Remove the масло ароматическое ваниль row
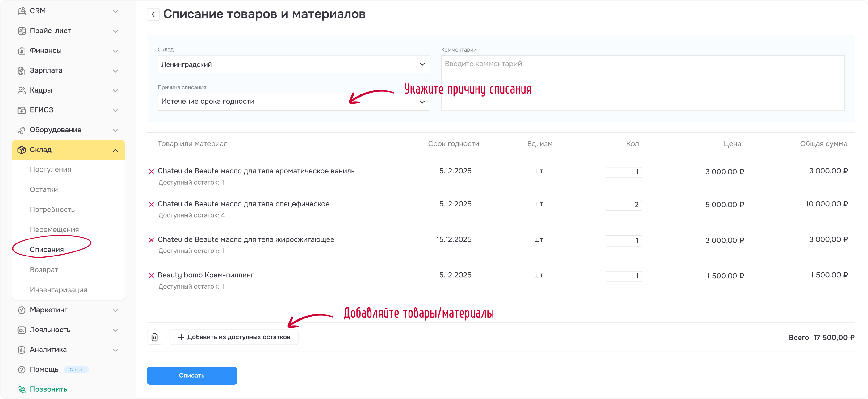 [x=151, y=171]
